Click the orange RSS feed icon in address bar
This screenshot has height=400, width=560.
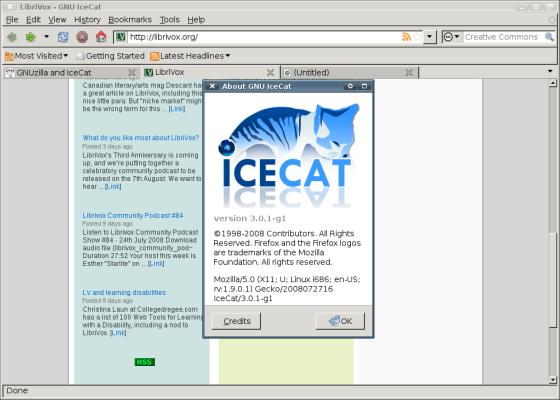(406, 37)
